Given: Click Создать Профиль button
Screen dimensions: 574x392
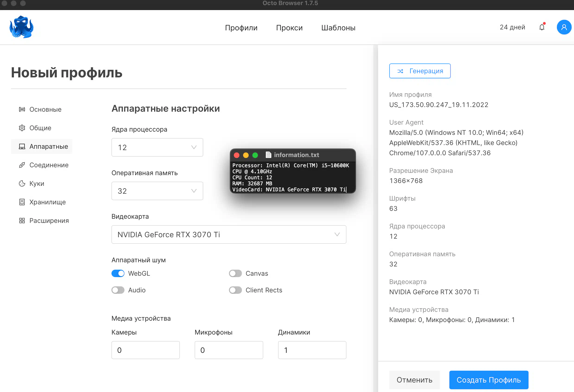Looking at the screenshot, I should coord(488,380).
